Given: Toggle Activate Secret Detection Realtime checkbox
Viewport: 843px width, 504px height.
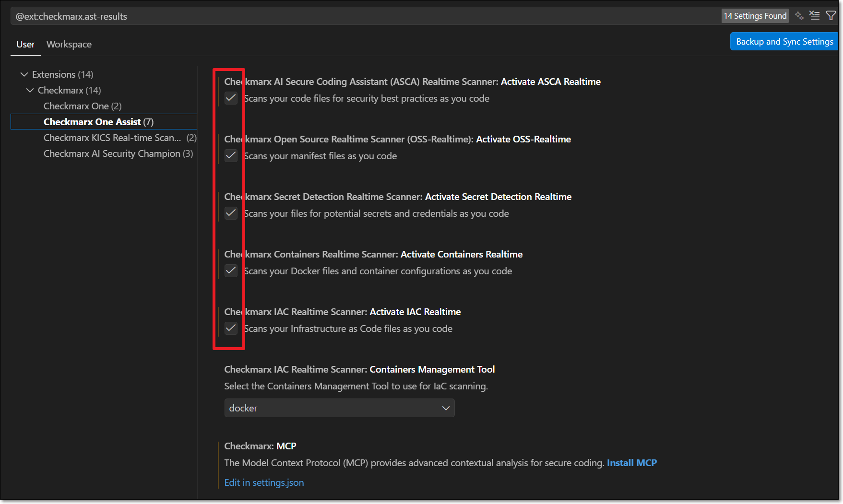Looking at the screenshot, I should pyautogui.click(x=231, y=213).
